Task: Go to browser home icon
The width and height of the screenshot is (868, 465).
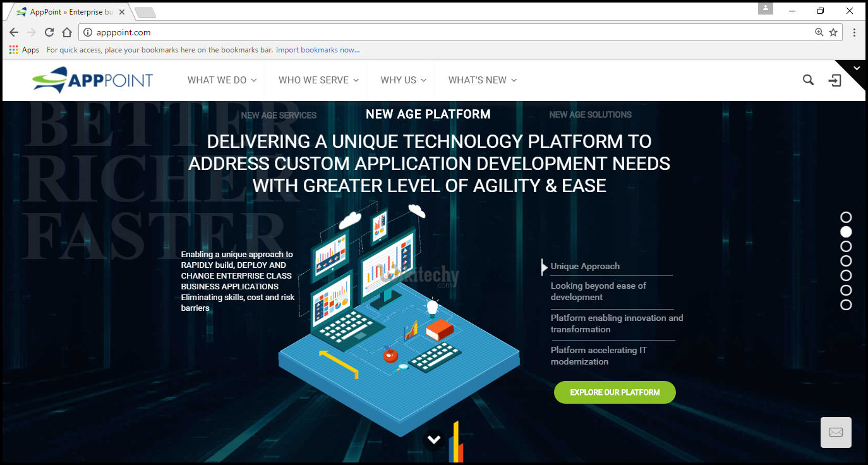Action: [67, 32]
